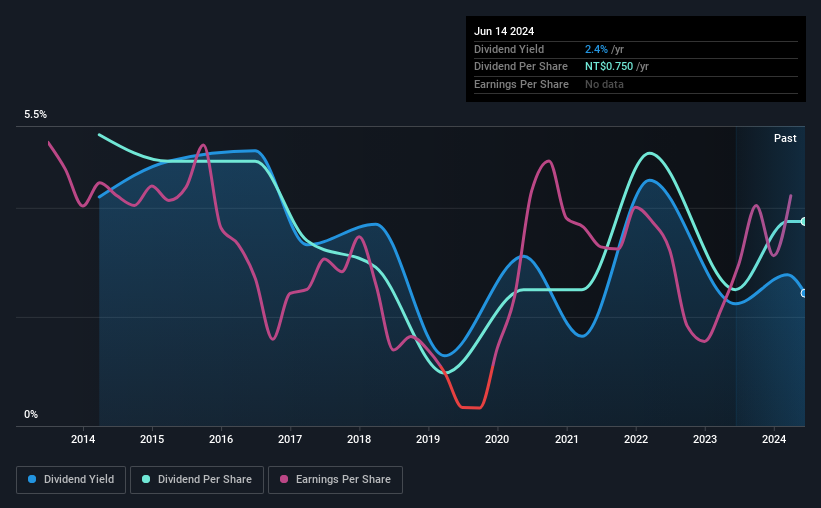This screenshot has width=821, height=508.
Task: Click the 5.5% y-axis label
Action: [x=35, y=114]
